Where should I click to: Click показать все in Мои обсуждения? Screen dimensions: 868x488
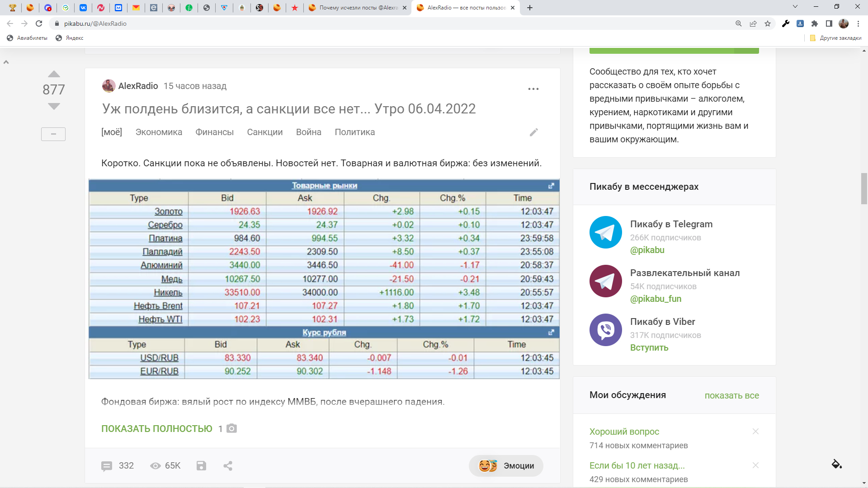[x=731, y=395]
